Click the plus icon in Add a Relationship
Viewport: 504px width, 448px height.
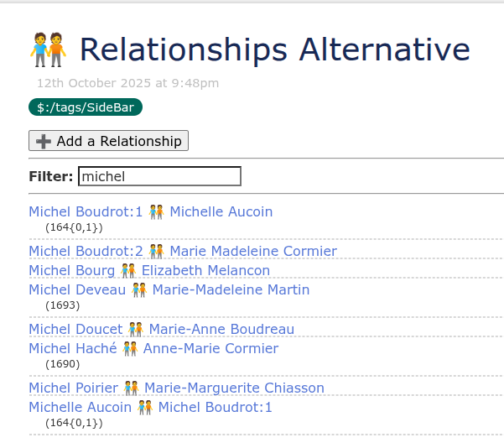(x=44, y=141)
